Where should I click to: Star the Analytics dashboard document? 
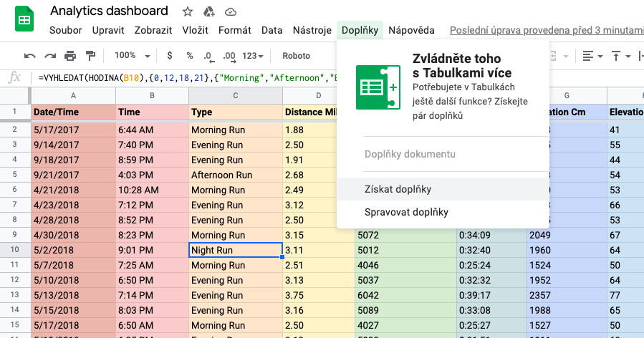188,11
